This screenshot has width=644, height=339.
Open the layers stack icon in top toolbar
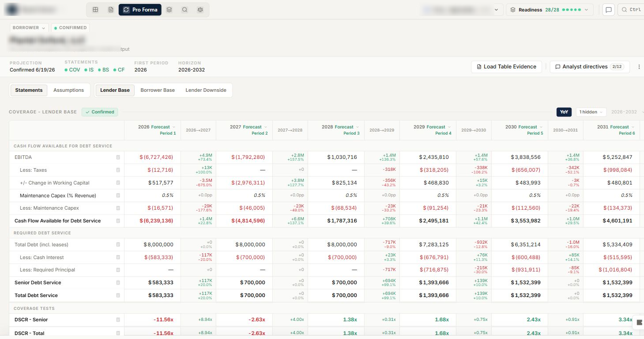click(x=169, y=10)
